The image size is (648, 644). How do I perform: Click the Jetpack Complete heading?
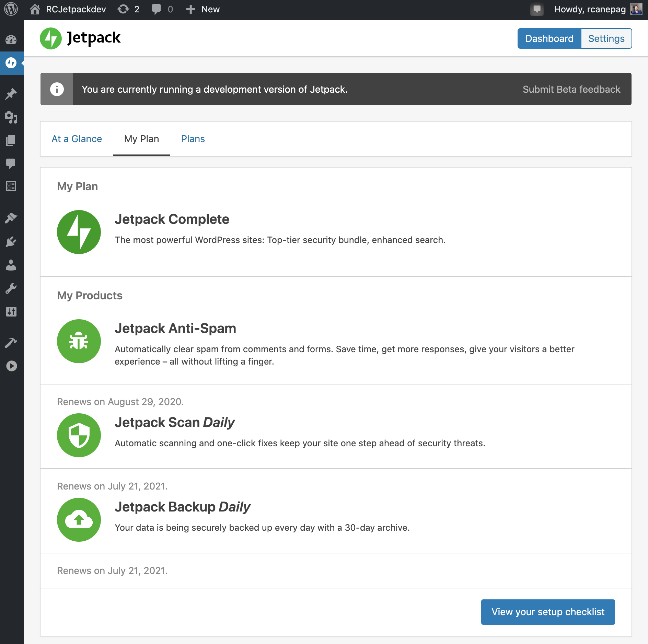pos(172,219)
